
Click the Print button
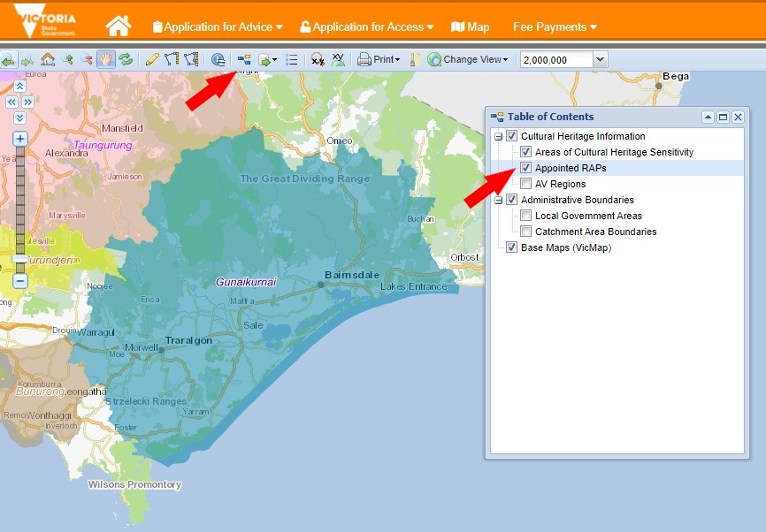point(379,59)
